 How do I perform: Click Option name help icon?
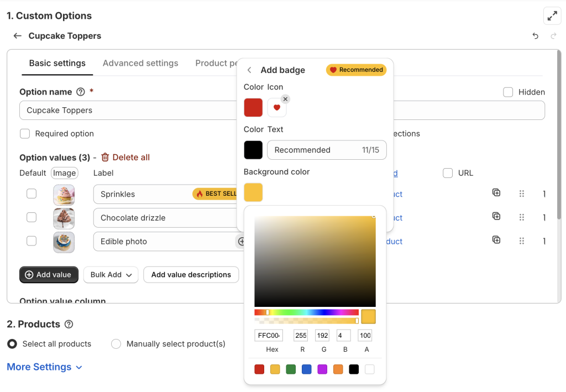[x=81, y=92]
